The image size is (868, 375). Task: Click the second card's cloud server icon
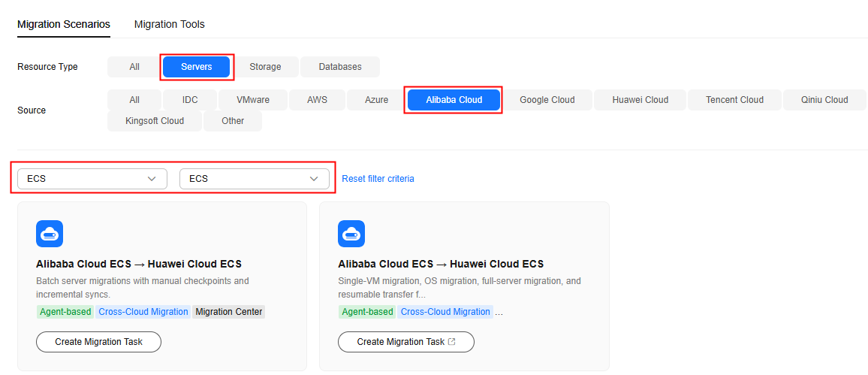tap(351, 234)
